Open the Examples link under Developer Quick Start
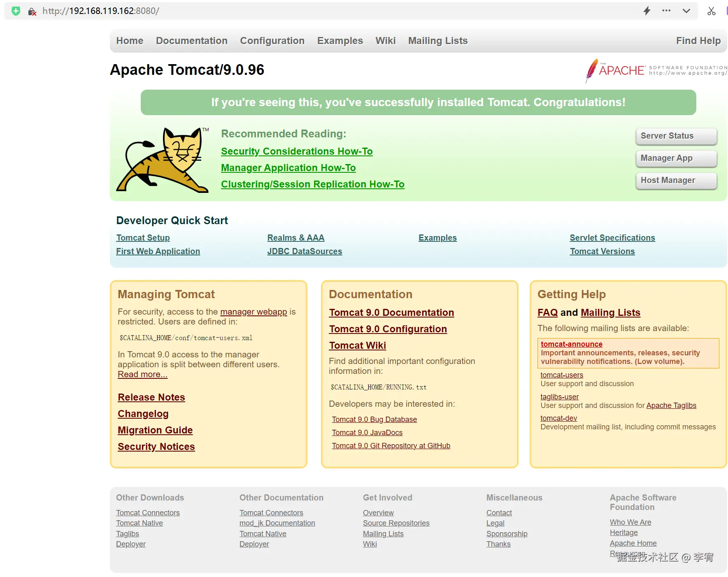 pos(437,238)
